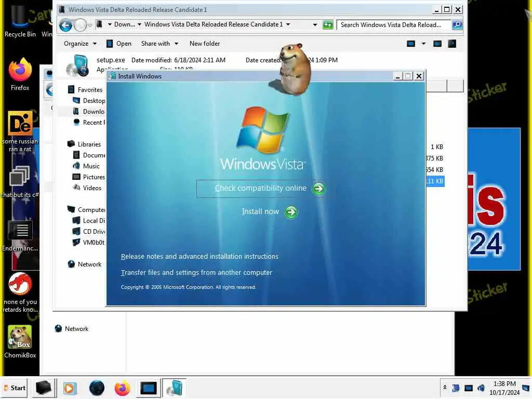Select Downloads in the navigation pane

click(89, 112)
